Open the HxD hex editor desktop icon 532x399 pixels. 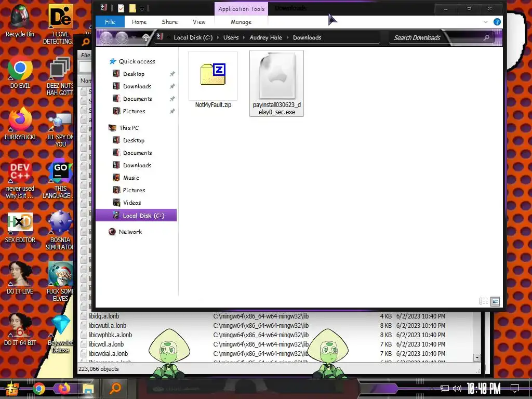click(20, 228)
